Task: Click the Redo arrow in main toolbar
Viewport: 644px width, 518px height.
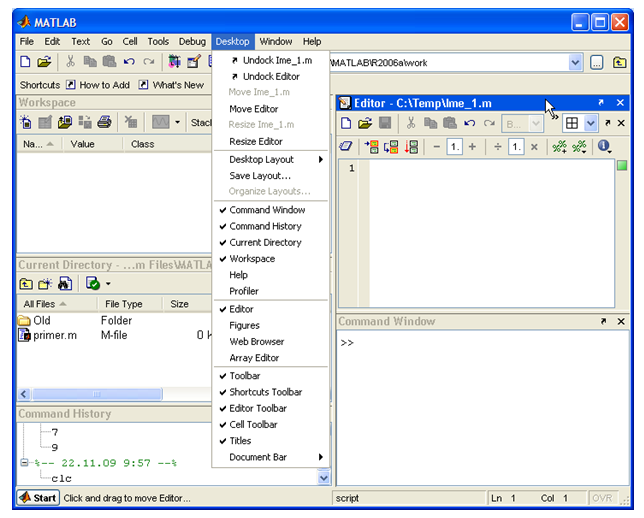Action: (x=148, y=62)
